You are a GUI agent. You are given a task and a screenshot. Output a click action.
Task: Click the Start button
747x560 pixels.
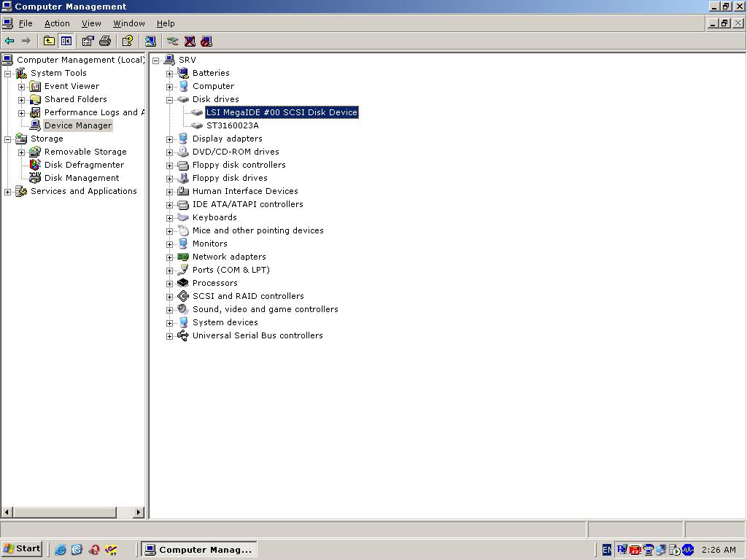click(x=22, y=549)
